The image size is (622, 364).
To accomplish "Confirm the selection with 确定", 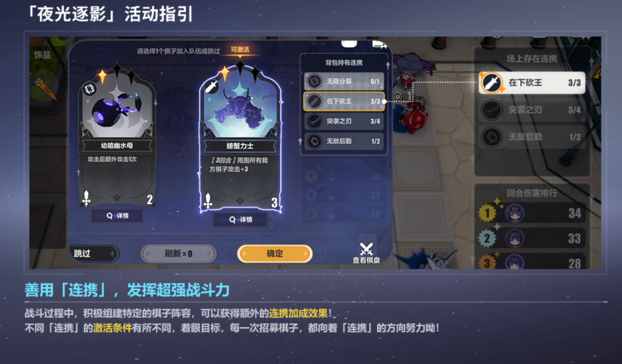I will click(x=275, y=254).
